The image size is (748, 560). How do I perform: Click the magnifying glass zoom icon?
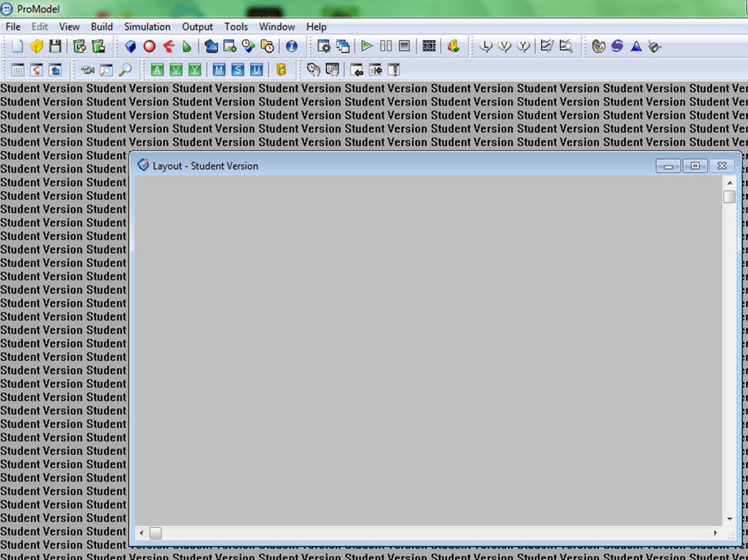click(x=125, y=70)
